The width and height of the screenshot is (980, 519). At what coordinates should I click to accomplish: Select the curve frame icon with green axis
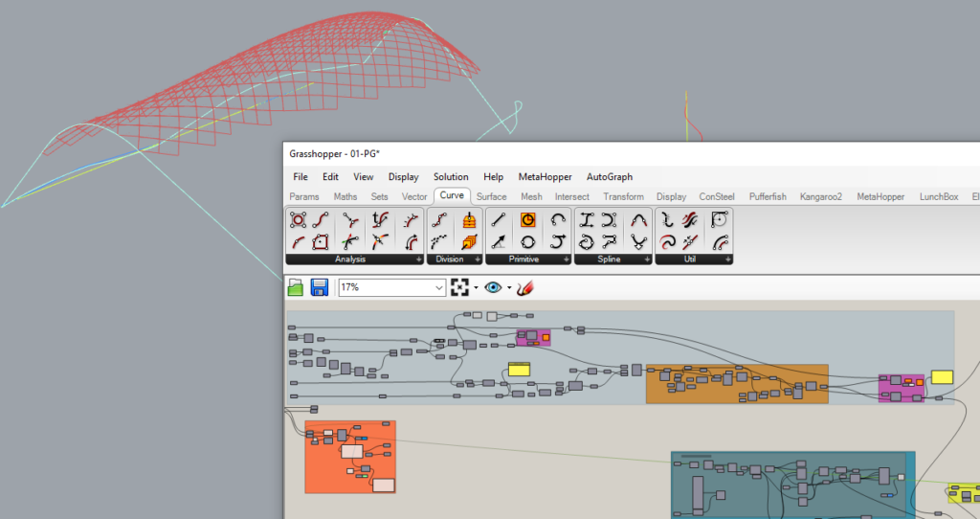click(x=350, y=241)
